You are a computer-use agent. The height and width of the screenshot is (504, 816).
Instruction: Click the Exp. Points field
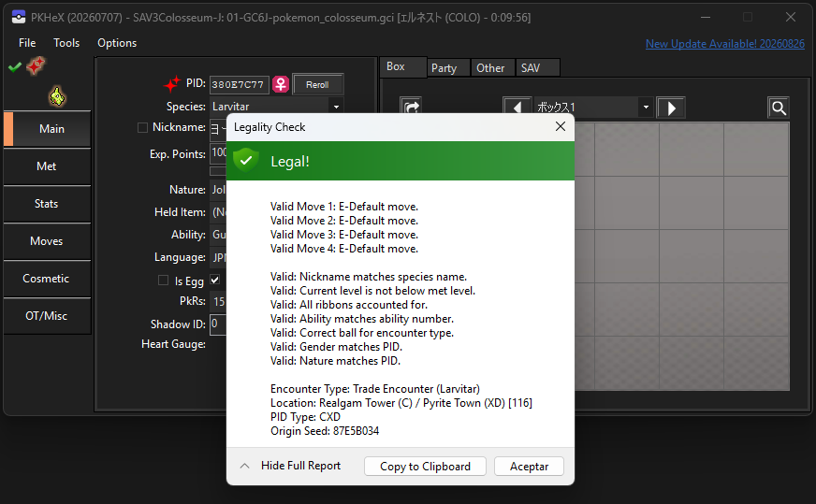pos(218,153)
